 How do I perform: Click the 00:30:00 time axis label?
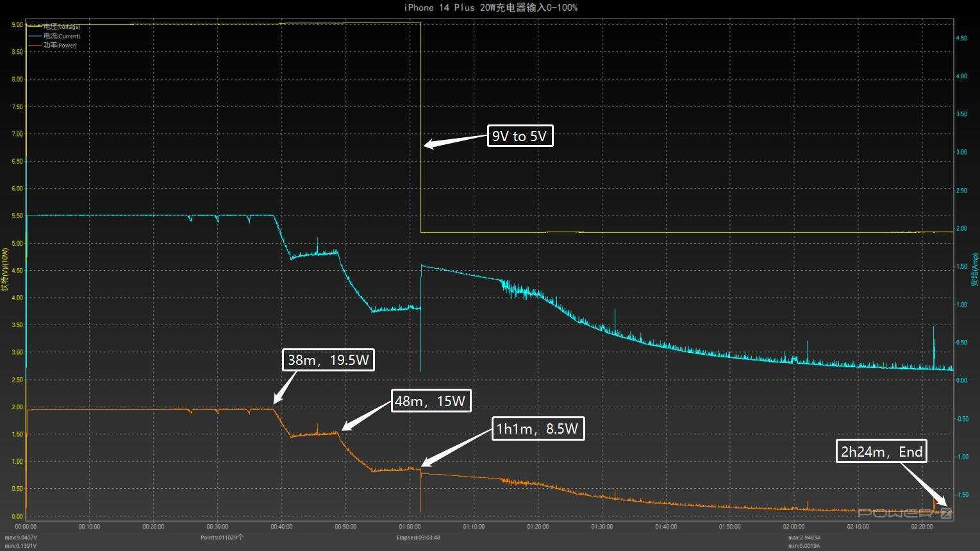[217, 527]
